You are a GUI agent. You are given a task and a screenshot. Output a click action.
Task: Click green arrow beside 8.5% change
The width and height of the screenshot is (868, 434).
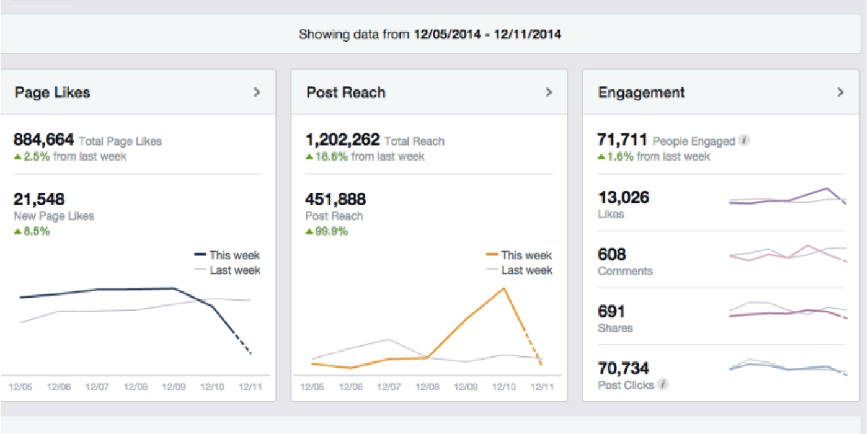coord(17,232)
